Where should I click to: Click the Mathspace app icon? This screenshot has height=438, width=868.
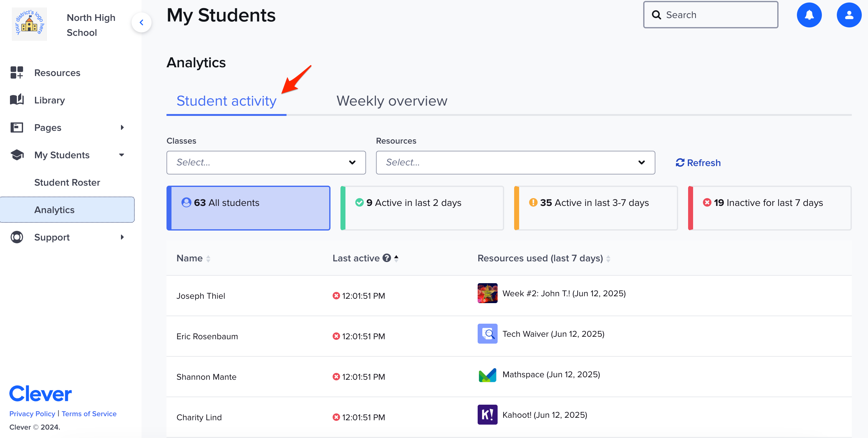tap(487, 374)
